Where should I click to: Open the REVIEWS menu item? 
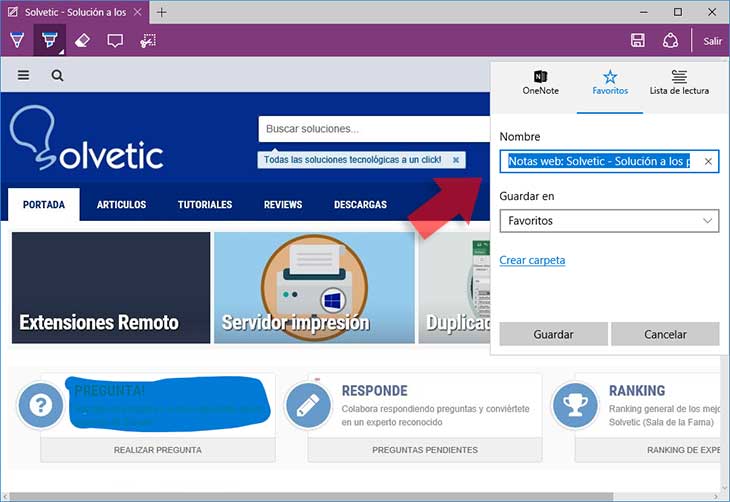[x=283, y=204]
